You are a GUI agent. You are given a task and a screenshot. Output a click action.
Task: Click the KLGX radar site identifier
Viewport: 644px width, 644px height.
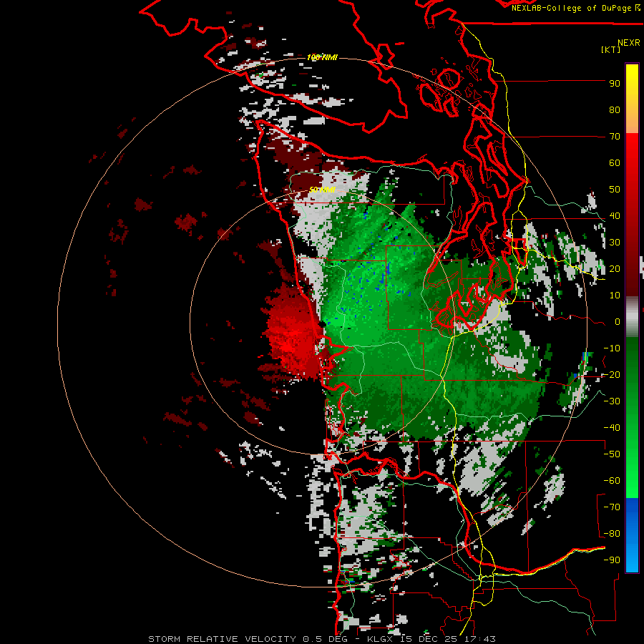(x=381, y=639)
